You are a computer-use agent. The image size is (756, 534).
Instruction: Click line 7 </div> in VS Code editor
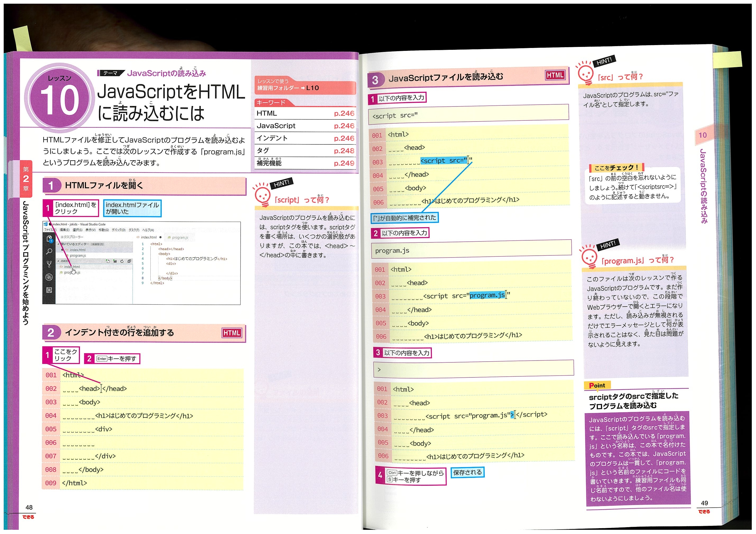[172, 273]
